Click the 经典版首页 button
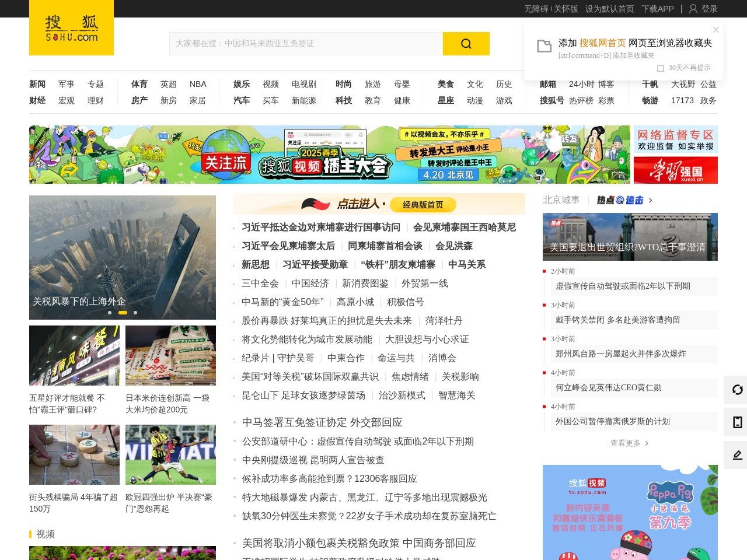 click(x=423, y=205)
